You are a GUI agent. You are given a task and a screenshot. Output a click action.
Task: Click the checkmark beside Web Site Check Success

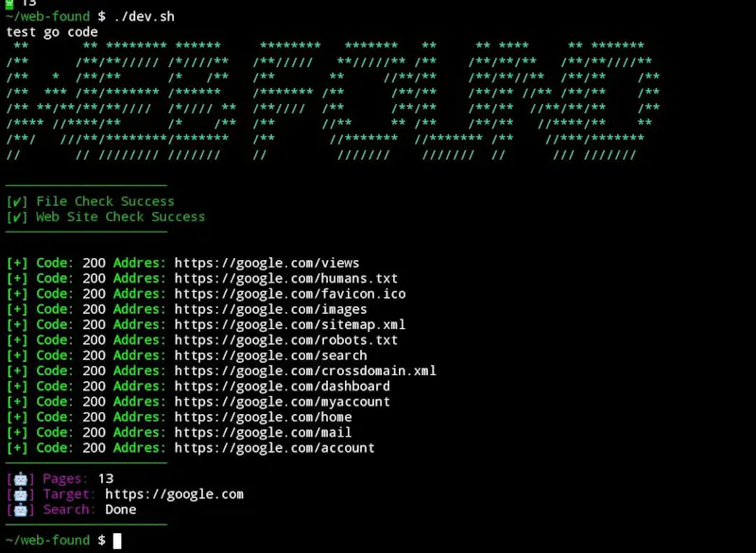[x=17, y=217]
